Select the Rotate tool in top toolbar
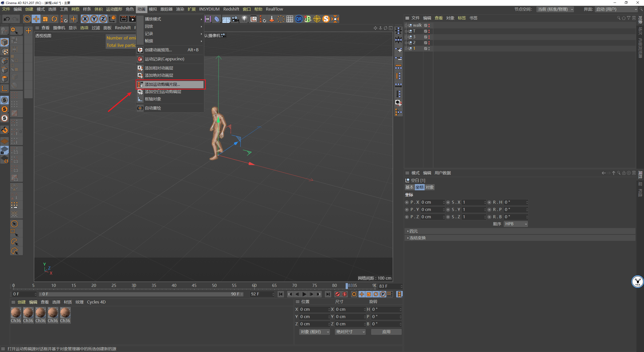 coord(54,19)
